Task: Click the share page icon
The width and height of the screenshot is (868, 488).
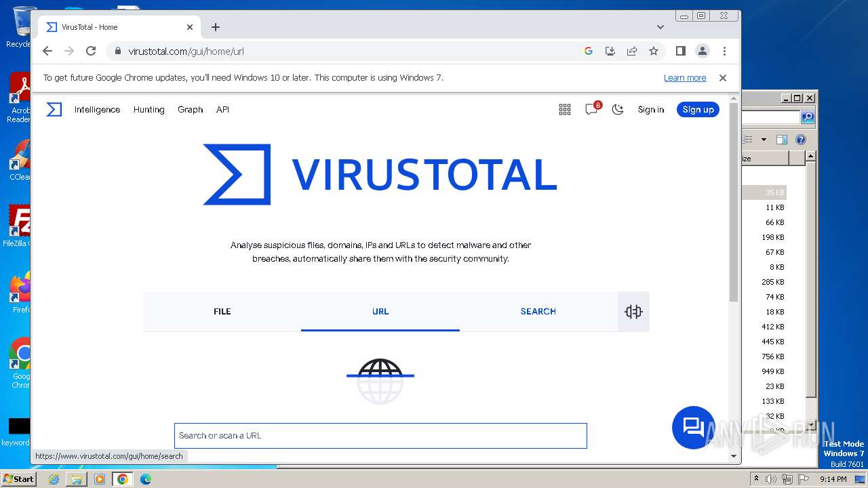Action: click(631, 51)
